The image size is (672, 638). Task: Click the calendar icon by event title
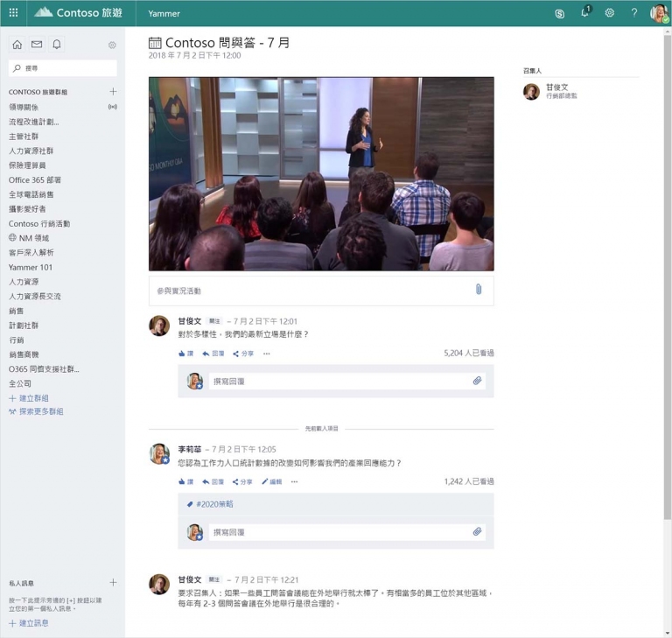(155, 43)
